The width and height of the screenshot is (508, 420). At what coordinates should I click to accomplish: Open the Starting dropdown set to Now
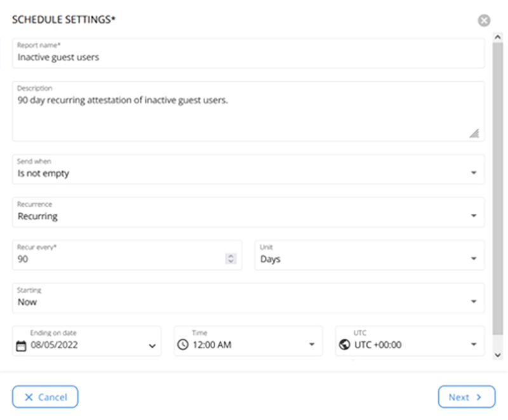pyautogui.click(x=474, y=302)
